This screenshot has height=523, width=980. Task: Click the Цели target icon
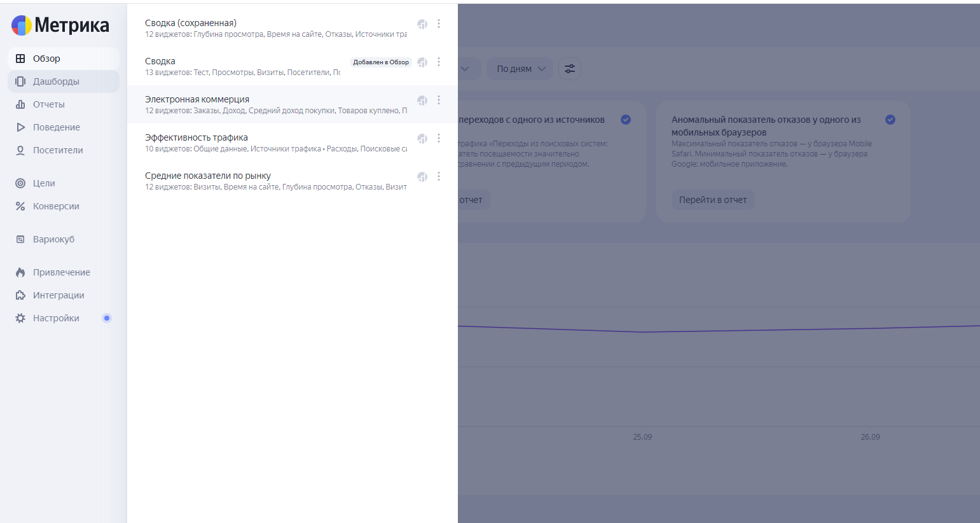(20, 183)
